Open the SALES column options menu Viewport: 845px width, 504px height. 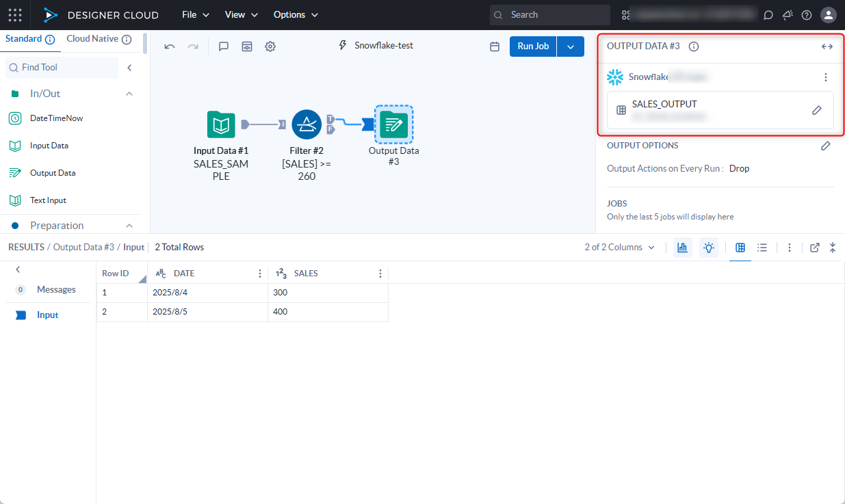click(380, 274)
